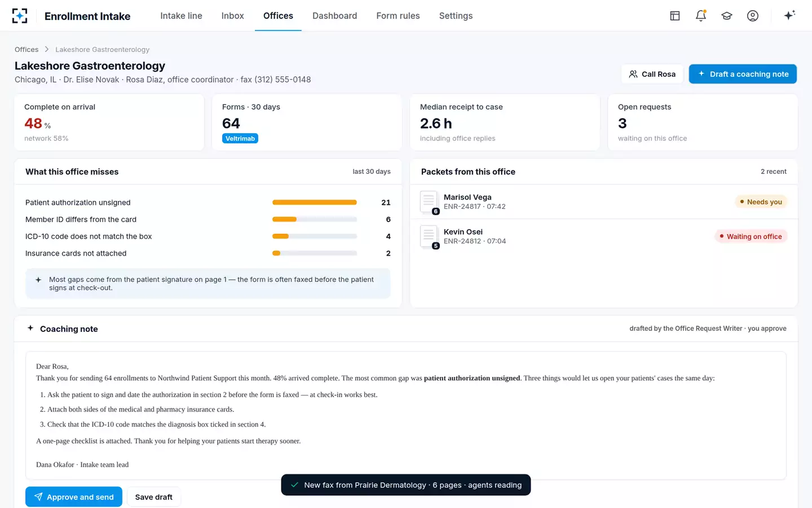The width and height of the screenshot is (812, 508).
Task: Open the notifications bell
Action: (701, 16)
